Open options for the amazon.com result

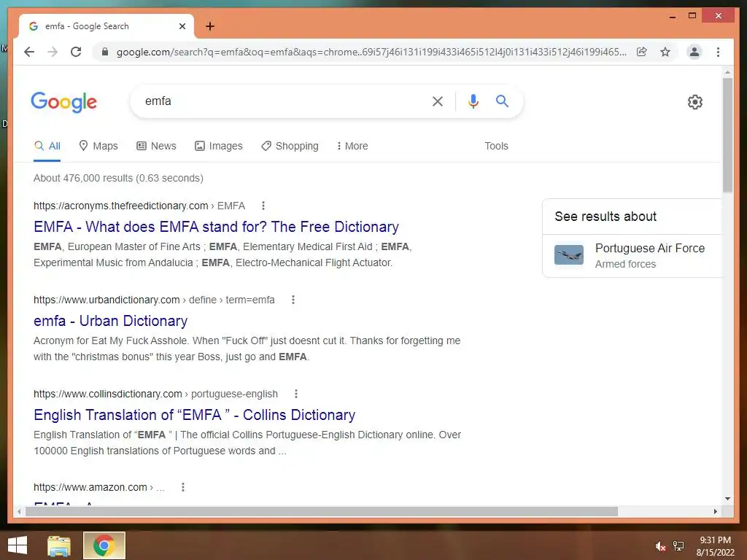(x=183, y=487)
